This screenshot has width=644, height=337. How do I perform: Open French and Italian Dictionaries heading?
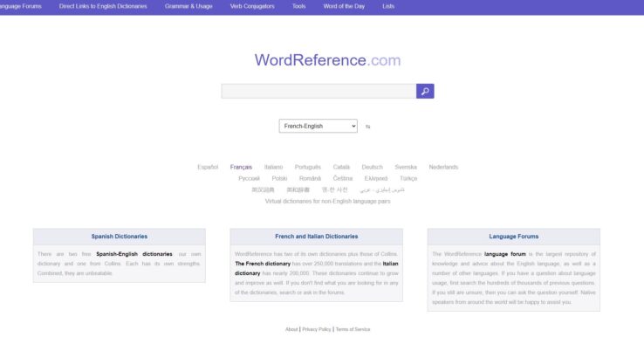tap(316, 237)
